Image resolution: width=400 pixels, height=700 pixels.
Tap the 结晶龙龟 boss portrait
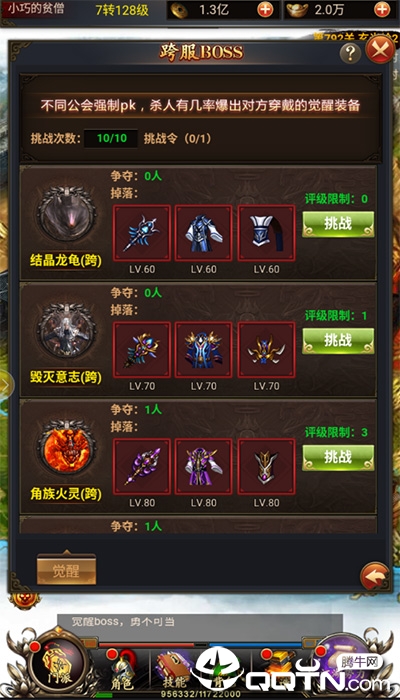click(67, 213)
